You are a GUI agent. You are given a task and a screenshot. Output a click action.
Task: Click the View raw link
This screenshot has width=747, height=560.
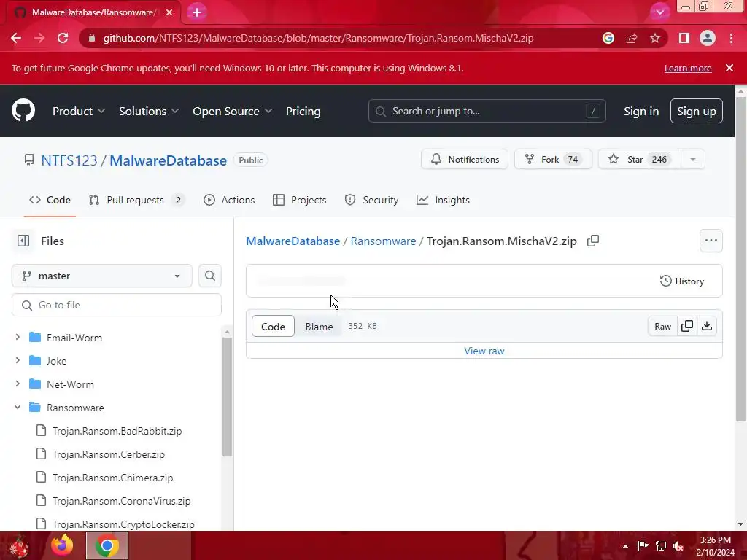pos(484,351)
